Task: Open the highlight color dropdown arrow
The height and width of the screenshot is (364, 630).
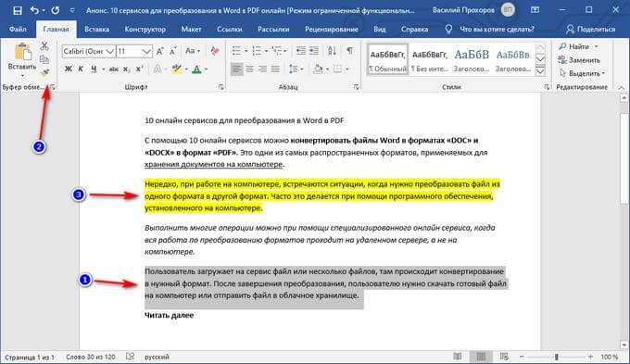Action: [186, 69]
